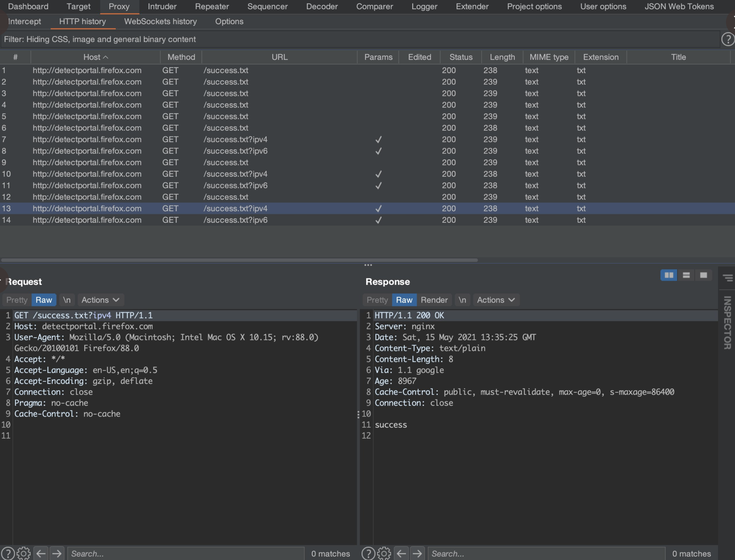The image size is (735, 560).
Task: Go to next match in Request search
Action: [x=57, y=553]
